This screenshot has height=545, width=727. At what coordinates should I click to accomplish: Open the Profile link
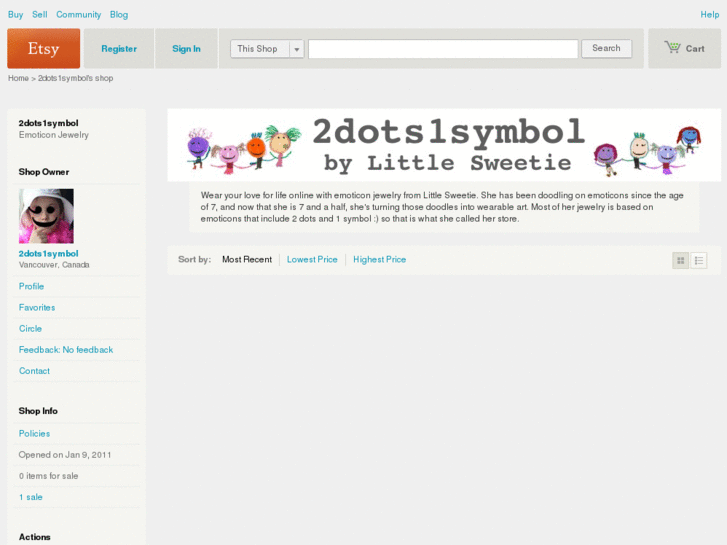click(x=32, y=286)
